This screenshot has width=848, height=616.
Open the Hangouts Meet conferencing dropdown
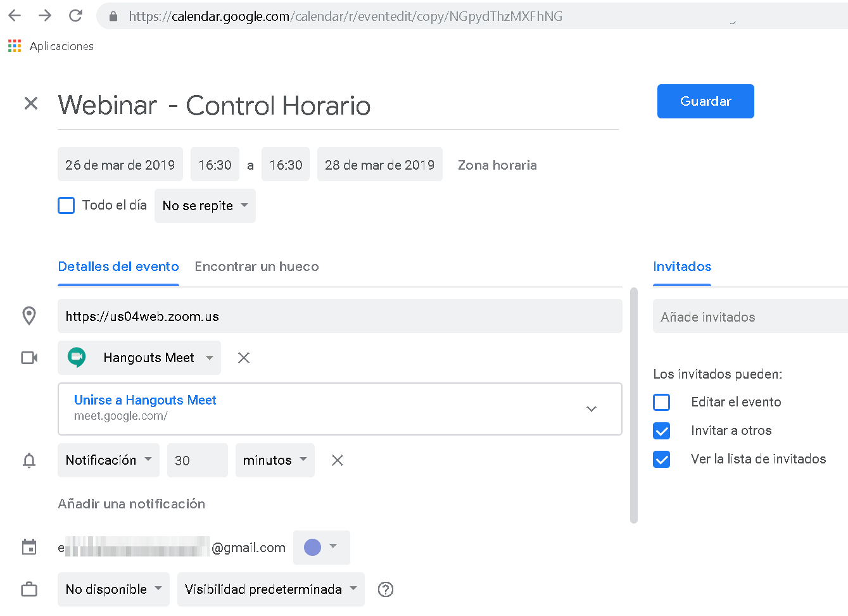point(139,358)
